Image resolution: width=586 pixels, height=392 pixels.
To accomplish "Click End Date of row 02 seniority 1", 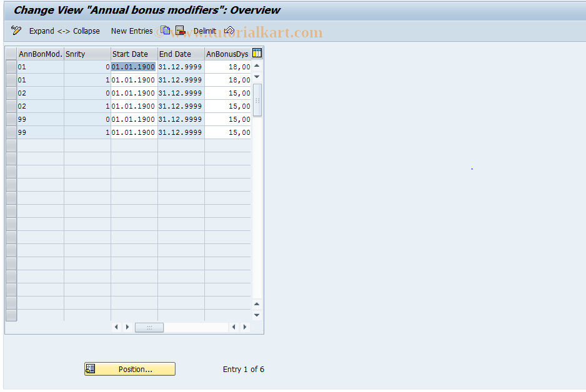I will pyautogui.click(x=181, y=106).
